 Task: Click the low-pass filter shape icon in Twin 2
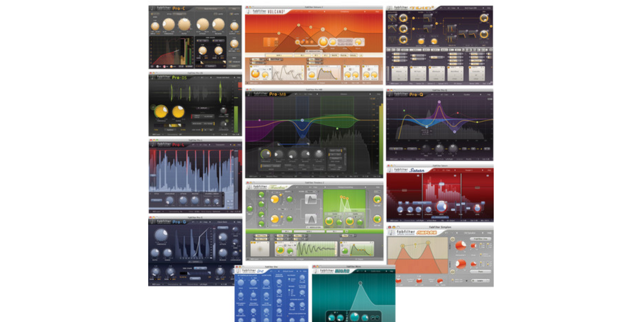[x=311, y=199]
